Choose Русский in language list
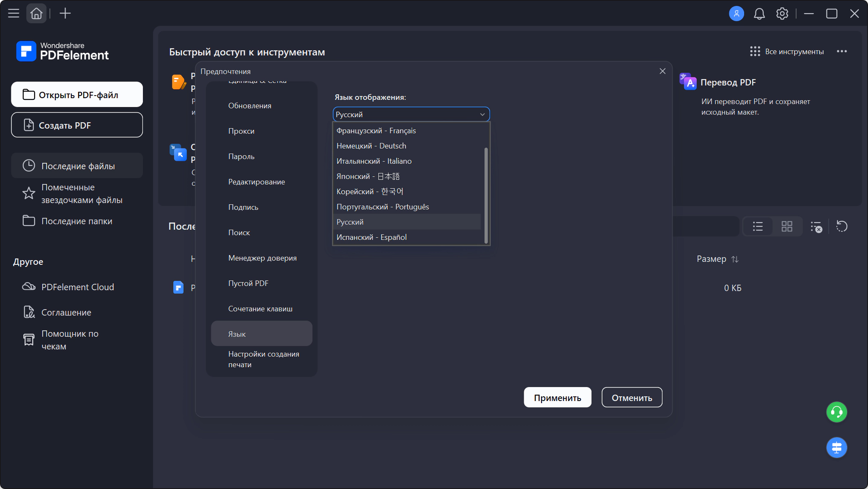Viewport: 868px width, 489px height. point(407,222)
